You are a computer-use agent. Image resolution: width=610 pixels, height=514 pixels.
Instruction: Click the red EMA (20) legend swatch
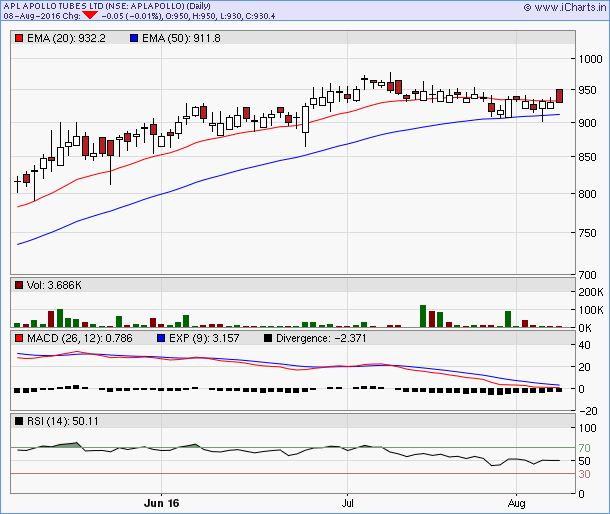click(x=19, y=38)
